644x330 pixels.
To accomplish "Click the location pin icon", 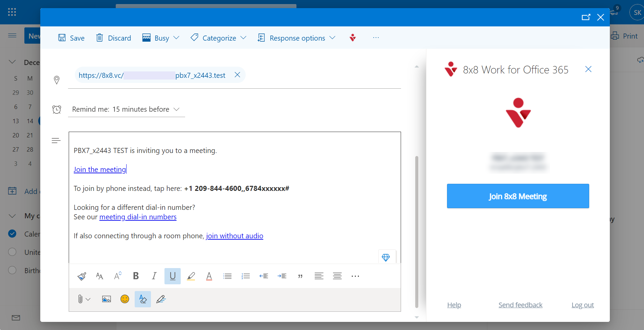I will pos(57,80).
